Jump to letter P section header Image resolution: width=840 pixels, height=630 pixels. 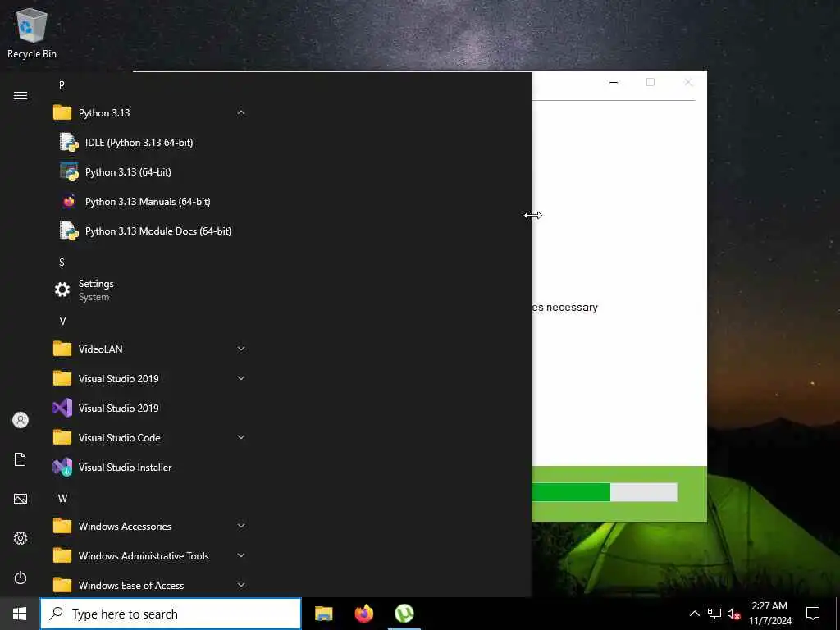point(62,85)
